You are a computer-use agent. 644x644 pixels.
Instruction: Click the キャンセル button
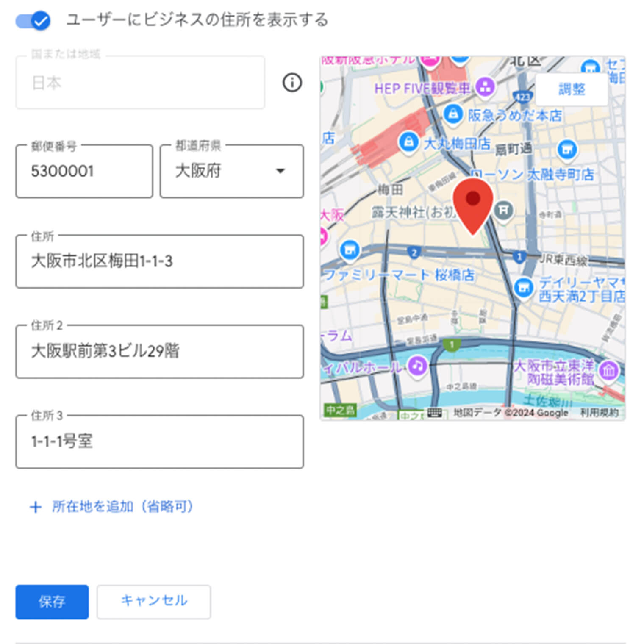[154, 602]
